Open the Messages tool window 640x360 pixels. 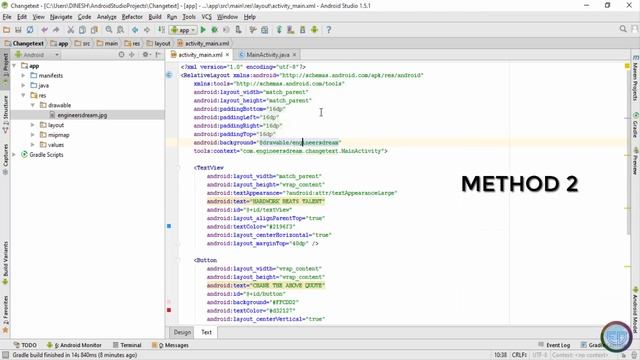[170, 345]
